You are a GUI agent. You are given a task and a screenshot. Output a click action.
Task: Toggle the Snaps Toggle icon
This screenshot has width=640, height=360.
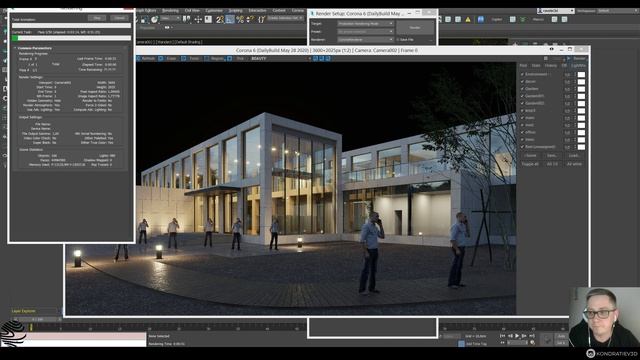(x=220, y=19)
